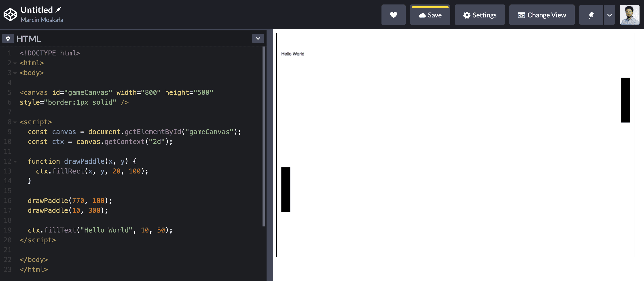Fold the script block at line 8
644x281 pixels.
pos(15,122)
